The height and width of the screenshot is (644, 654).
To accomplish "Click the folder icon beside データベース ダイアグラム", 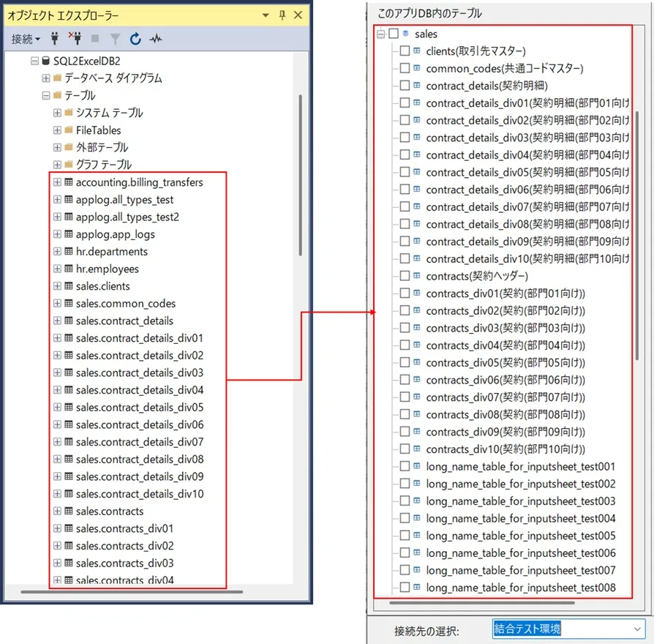I will click(x=58, y=78).
